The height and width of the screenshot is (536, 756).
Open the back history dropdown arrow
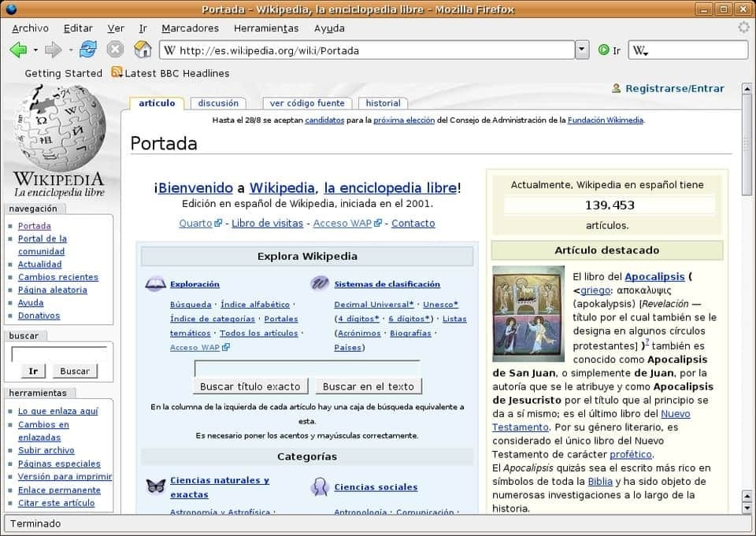pos(35,50)
